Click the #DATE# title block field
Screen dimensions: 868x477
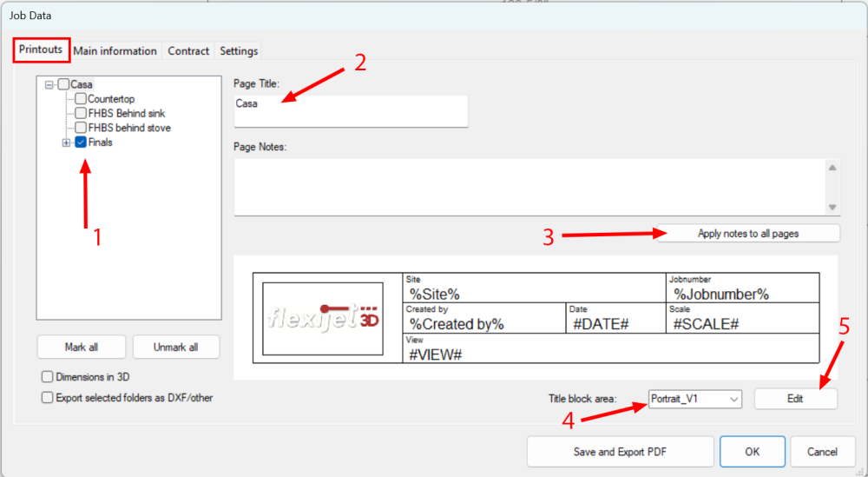coord(601,324)
